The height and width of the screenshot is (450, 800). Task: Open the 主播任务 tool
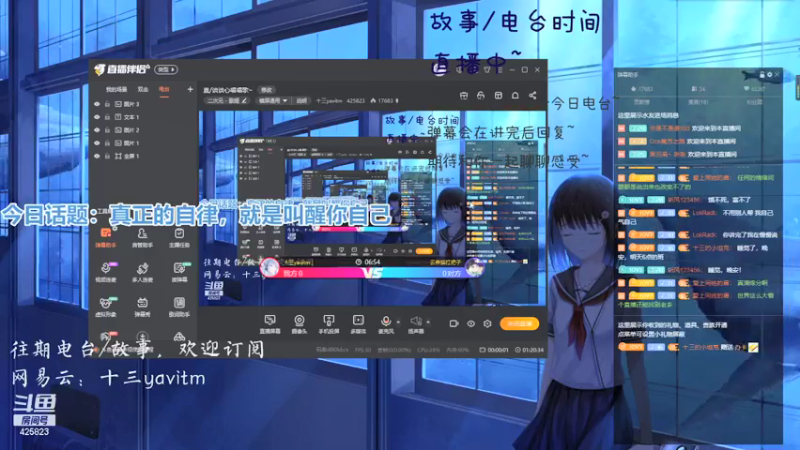coord(179,238)
